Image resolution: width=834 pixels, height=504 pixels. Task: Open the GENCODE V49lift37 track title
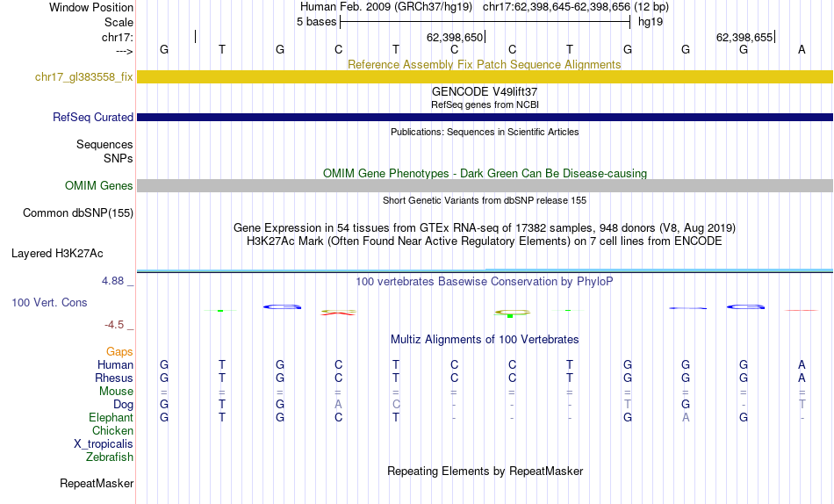click(484, 91)
